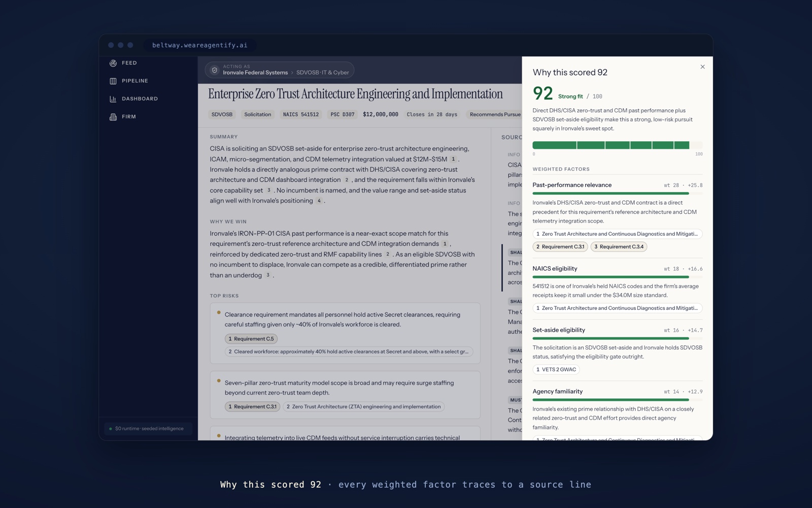Click the seven-pillar zero-trust risk card
The width and height of the screenshot is (812, 508).
pyautogui.click(x=345, y=395)
